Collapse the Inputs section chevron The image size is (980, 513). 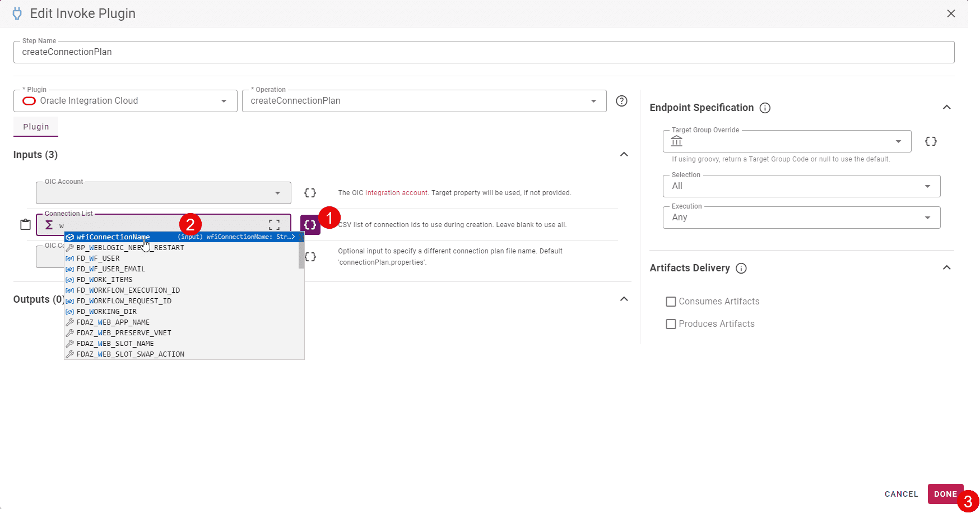624,154
